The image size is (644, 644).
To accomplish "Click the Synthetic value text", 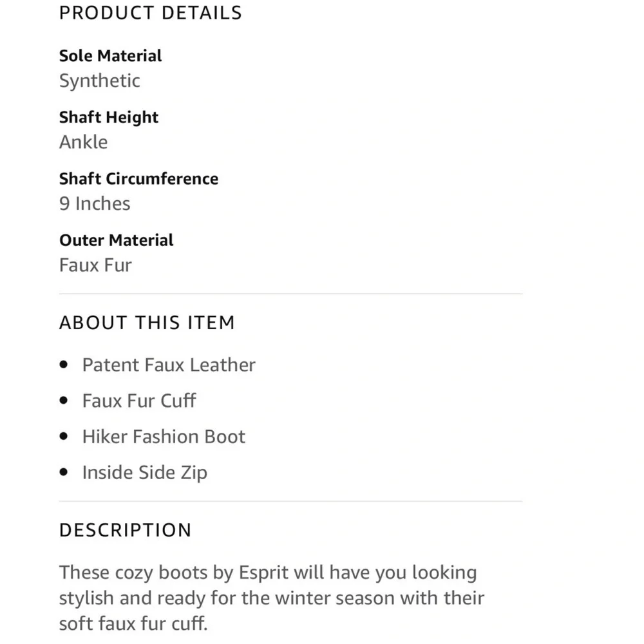I will tap(100, 81).
